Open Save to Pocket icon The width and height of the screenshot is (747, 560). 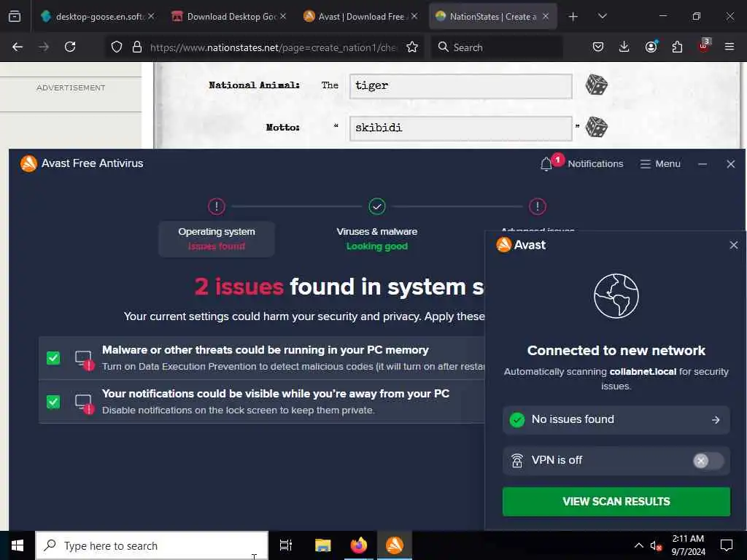598,47
